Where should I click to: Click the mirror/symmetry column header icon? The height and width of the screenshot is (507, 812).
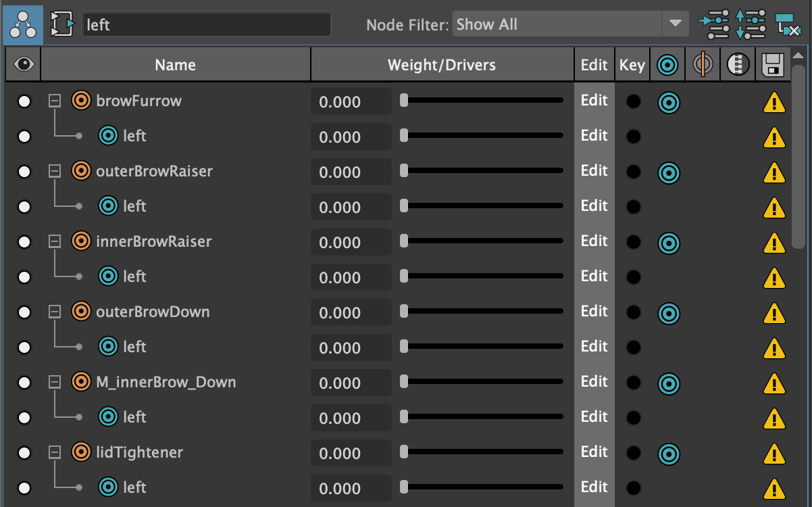(703, 66)
